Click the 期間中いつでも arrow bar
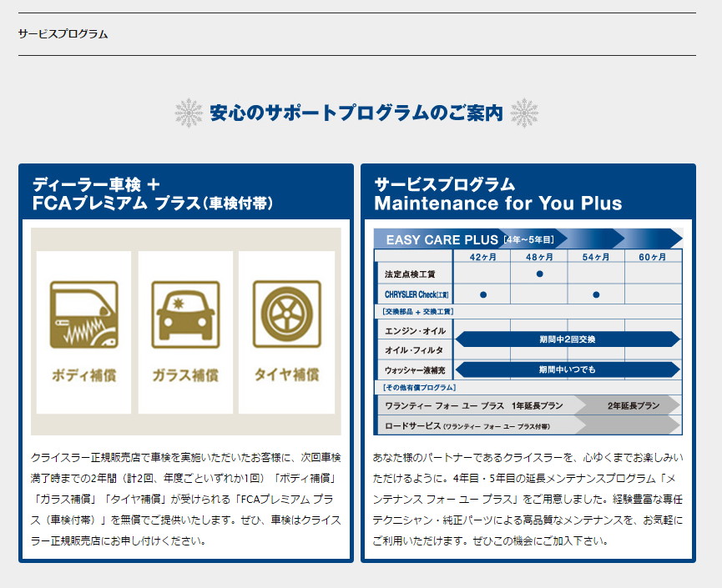The height and width of the screenshot is (588, 722). [568, 369]
